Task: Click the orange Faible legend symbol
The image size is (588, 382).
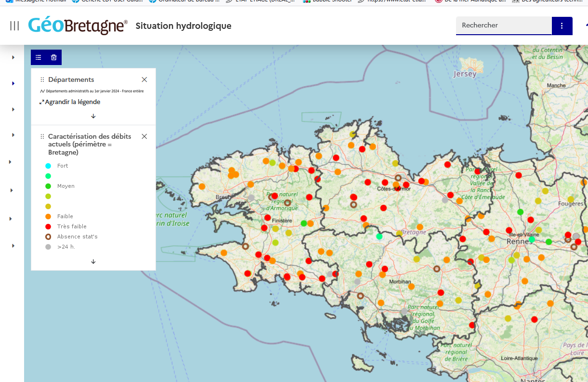Action: pos(48,216)
